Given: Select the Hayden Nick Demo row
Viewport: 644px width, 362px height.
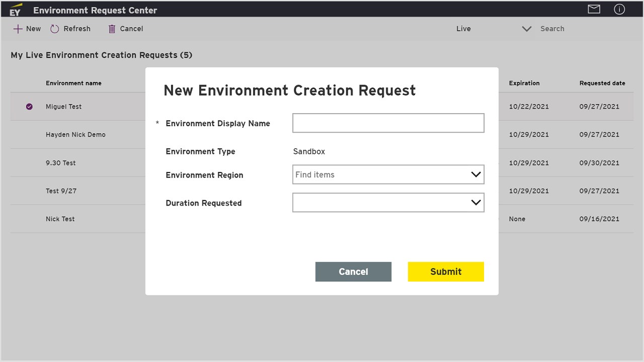Looking at the screenshot, I should click(75, 135).
